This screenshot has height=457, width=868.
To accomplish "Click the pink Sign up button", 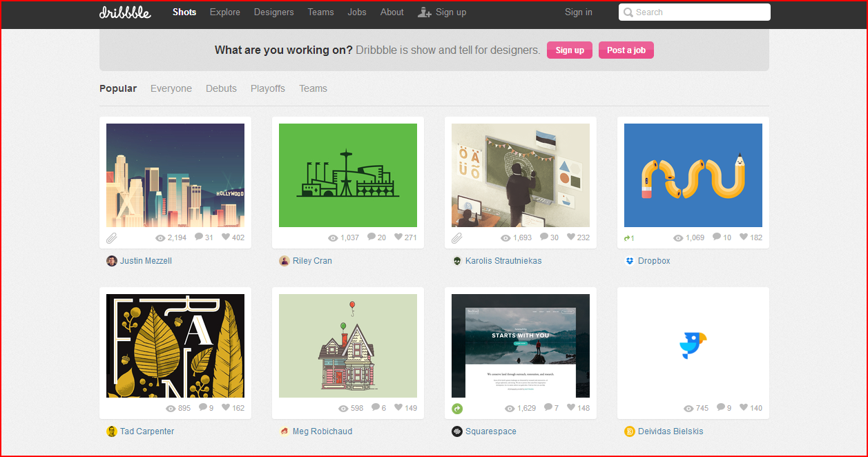I will [x=570, y=50].
